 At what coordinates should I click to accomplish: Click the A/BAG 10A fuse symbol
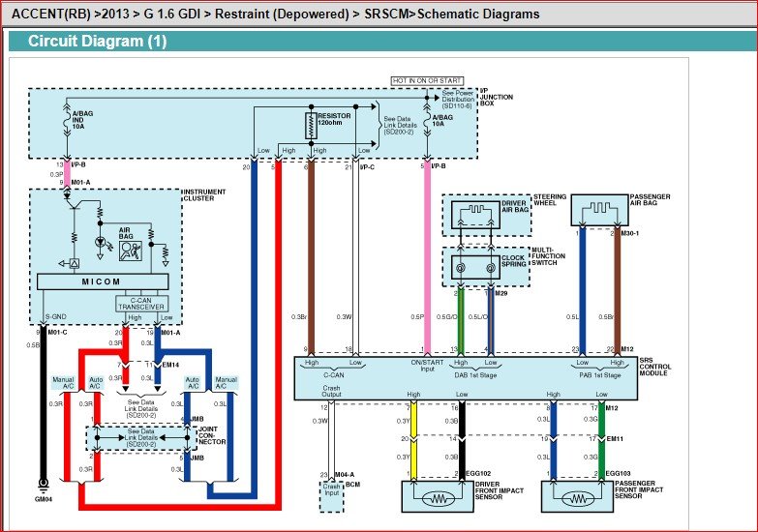pos(426,121)
